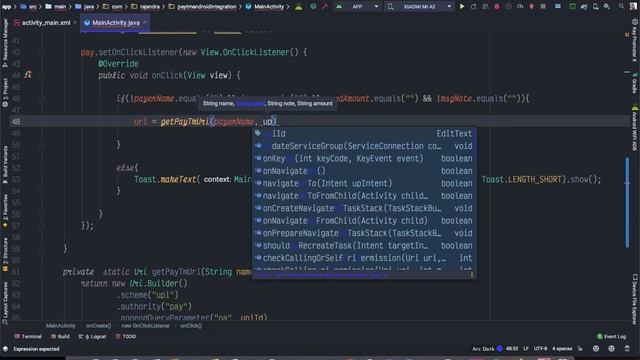Choose dateServiceGroup completion suggestion
This screenshot has width=640, height=360.
pyautogui.click(x=364, y=146)
